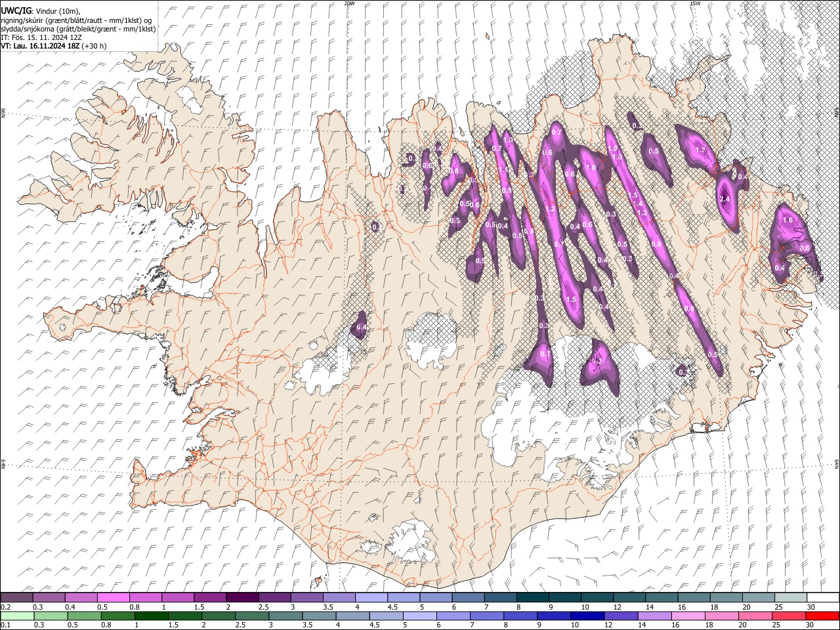Click the light gray 25–30 top-row legend swatch

tap(789, 598)
